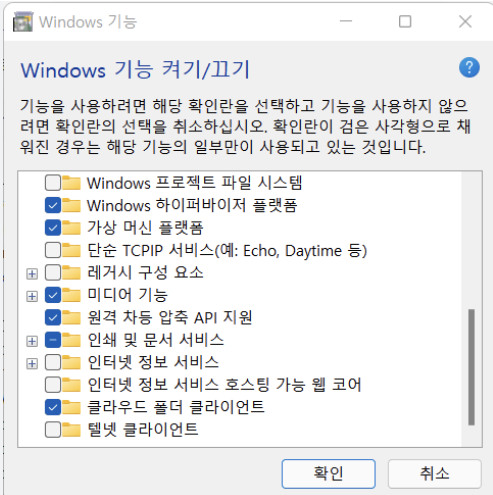Select the '미디어 기능' row text

[x=127, y=295]
